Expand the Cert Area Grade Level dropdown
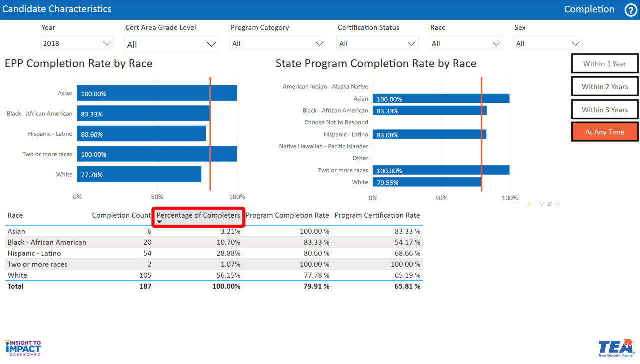This screenshot has height=364, width=640. (x=171, y=44)
